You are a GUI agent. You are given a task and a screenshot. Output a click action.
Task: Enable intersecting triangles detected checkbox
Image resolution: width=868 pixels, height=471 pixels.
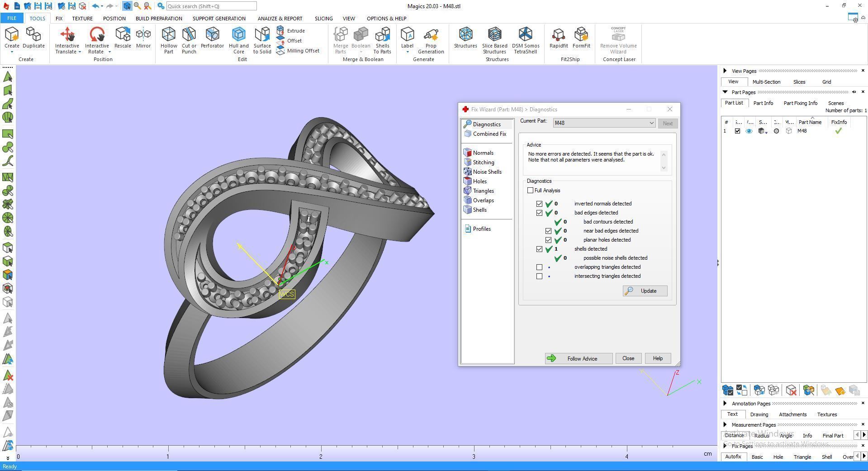click(539, 276)
